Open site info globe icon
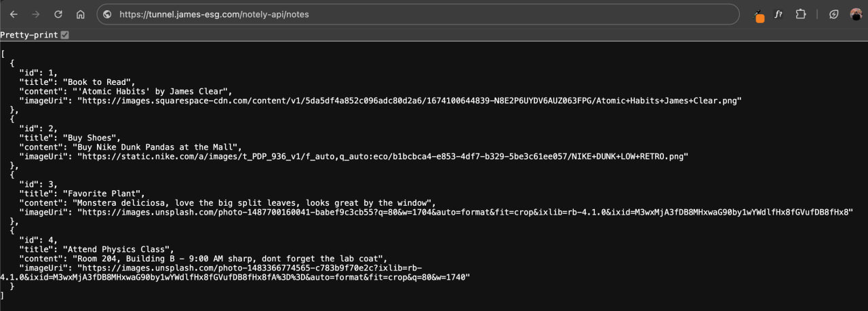 [108, 14]
